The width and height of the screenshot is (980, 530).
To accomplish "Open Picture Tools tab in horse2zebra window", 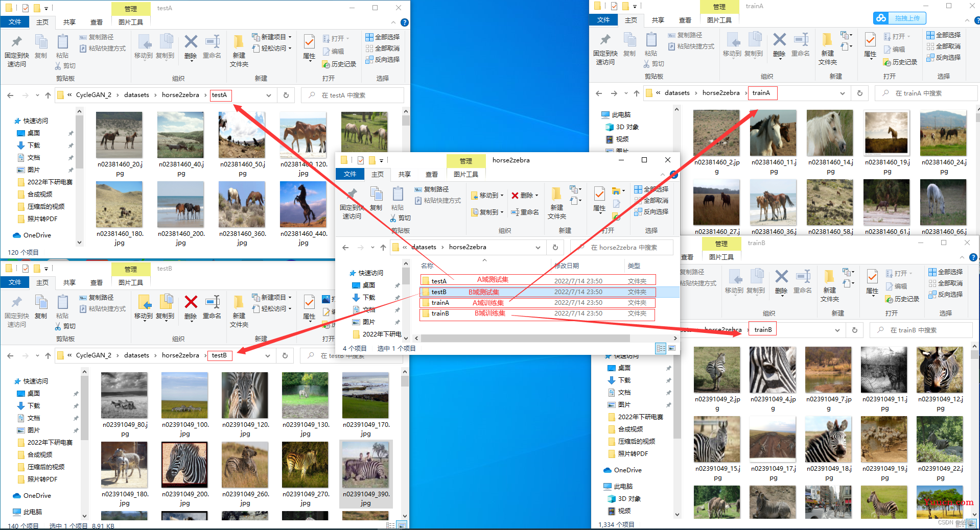I will 466,174.
